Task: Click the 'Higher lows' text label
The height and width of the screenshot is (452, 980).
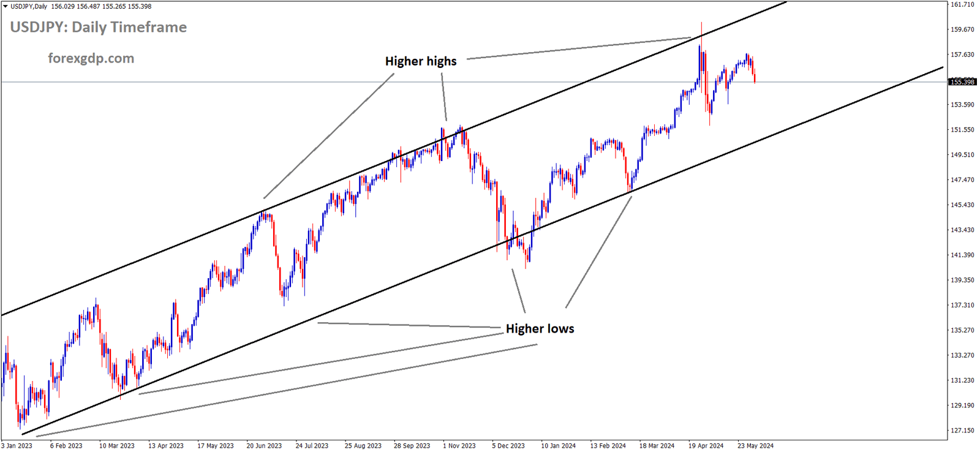Action: [540, 329]
